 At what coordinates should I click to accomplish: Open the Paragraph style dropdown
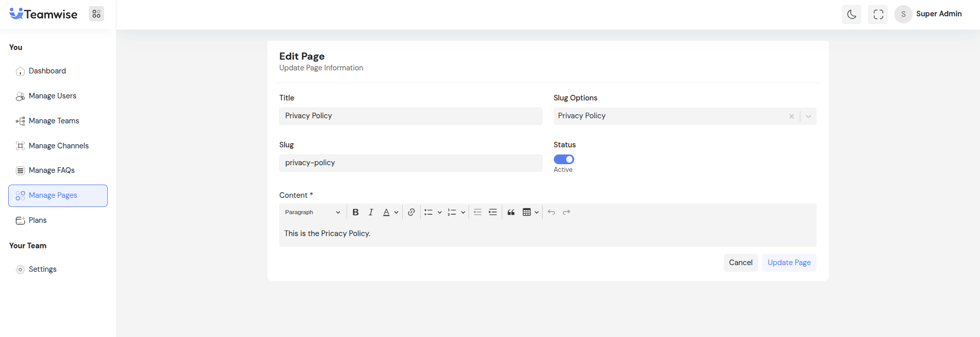(x=312, y=212)
